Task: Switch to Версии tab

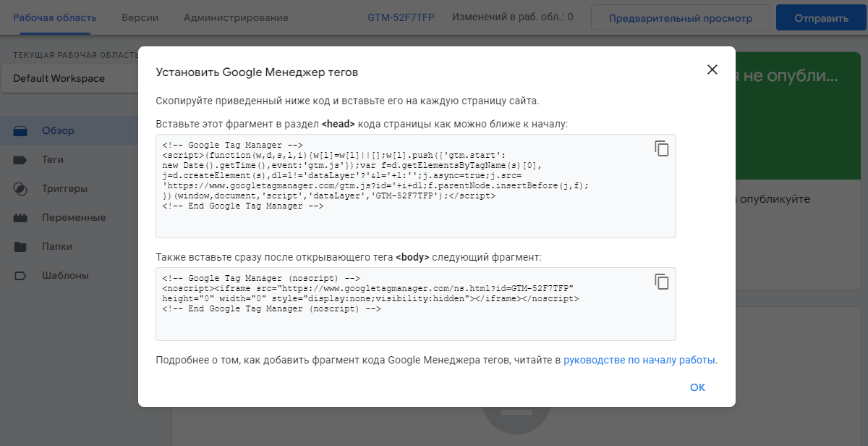Action: tap(140, 17)
